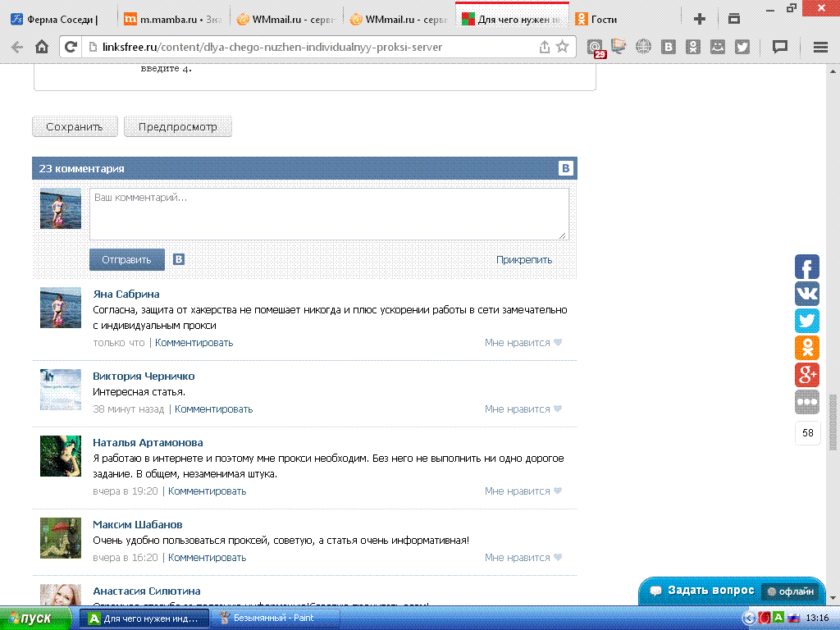Click Максим Шабанов's avatar thumbnail
The width and height of the screenshot is (840, 630).
point(61,538)
